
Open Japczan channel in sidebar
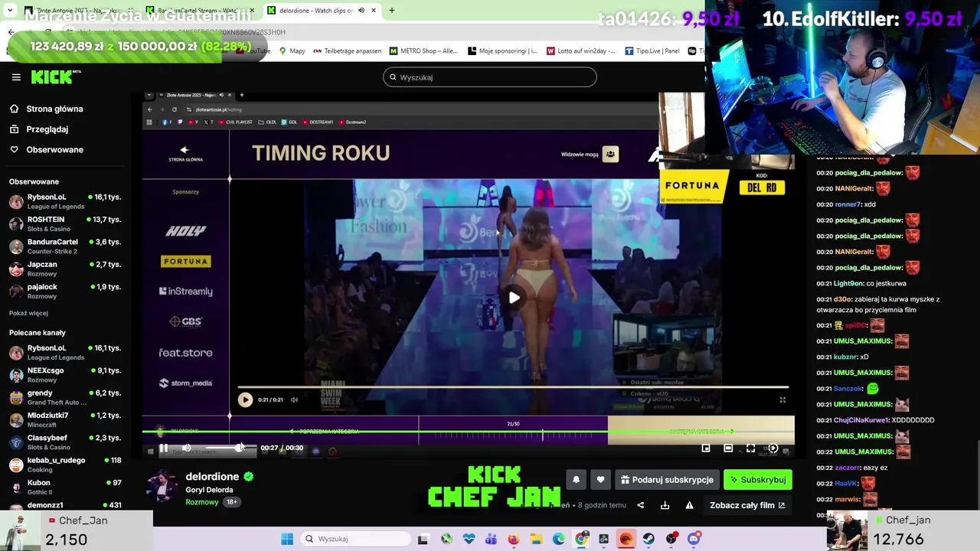(x=65, y=268)
